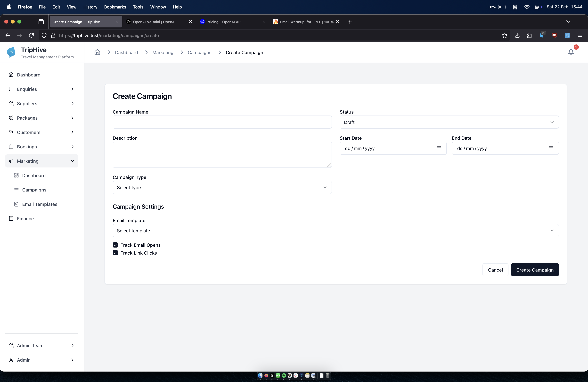Open the Firefox downloads icon
Image resolution: width=588 pixels, height=382 pixels.
pos(517,35)
